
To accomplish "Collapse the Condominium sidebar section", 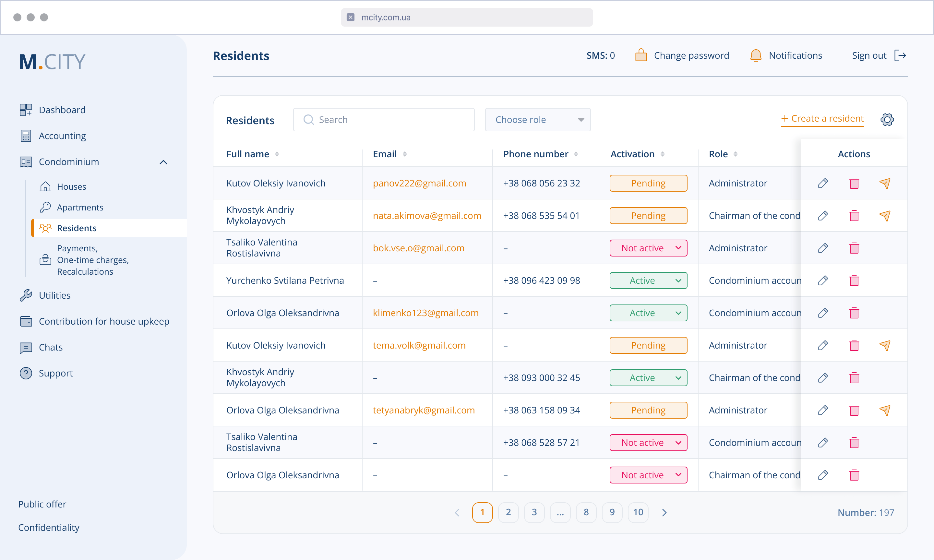I will 163,162.
